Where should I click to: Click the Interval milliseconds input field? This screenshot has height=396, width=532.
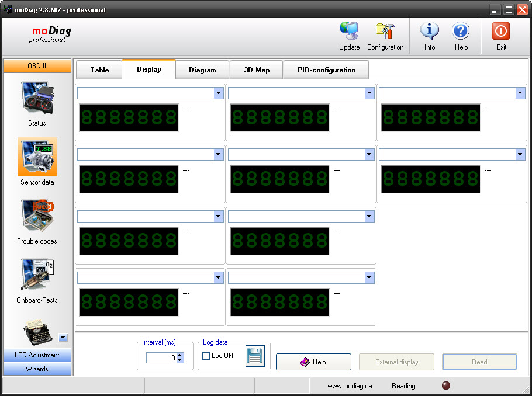pos(161,358)
